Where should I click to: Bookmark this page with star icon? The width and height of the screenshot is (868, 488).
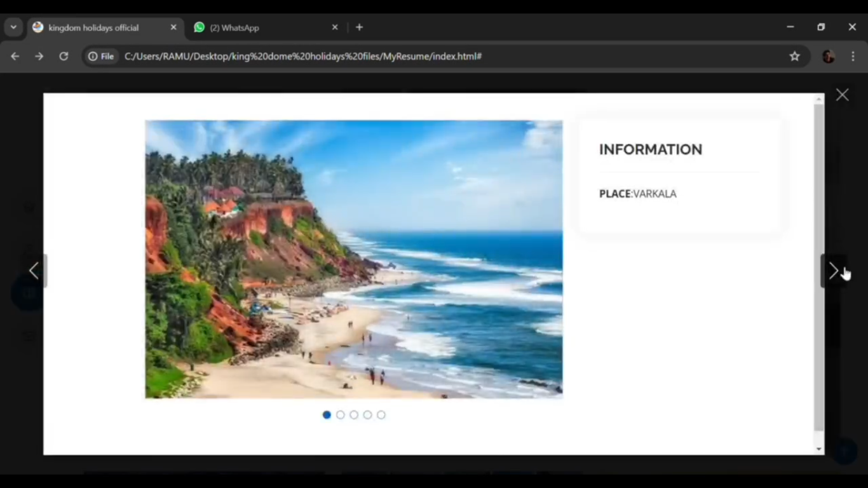point(794,57)
